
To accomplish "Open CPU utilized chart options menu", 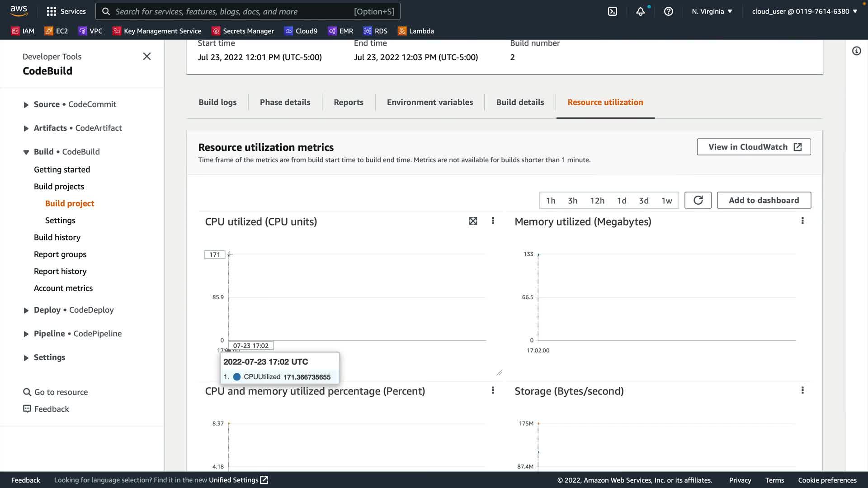I will coord(493,221).
